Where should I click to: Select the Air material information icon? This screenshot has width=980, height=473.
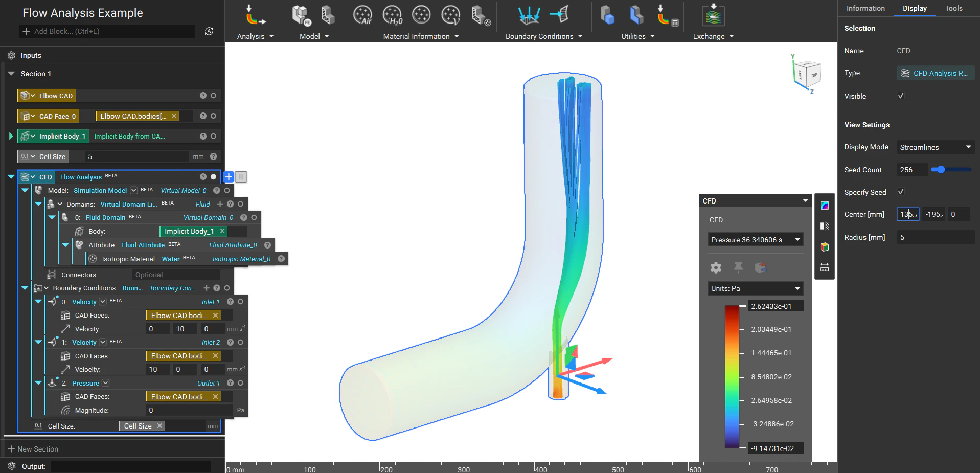coord(364,15)
